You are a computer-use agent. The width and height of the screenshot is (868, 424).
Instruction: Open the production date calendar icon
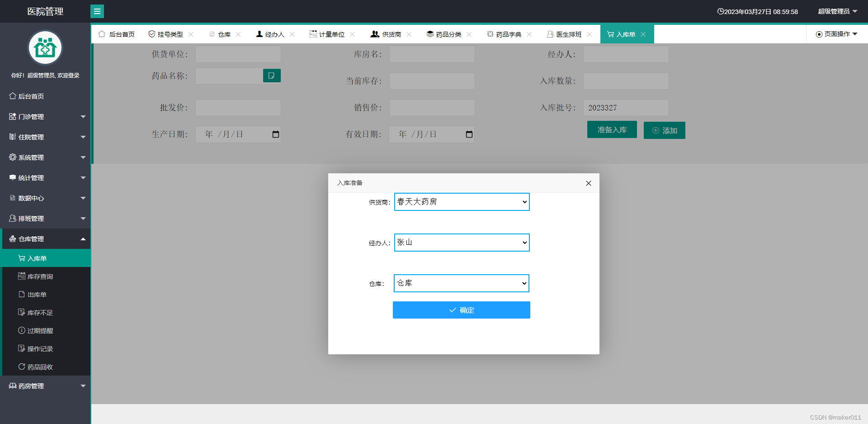click(x=276, y=134)
